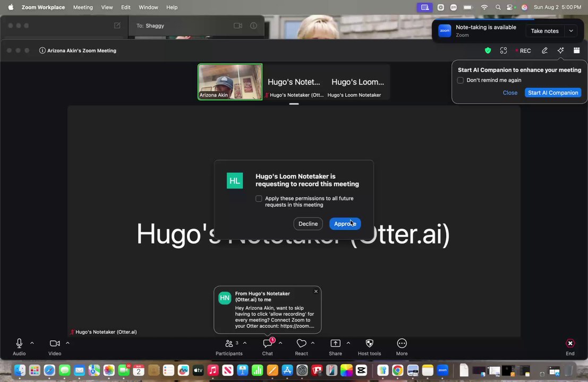Open Safari from the Dock
Viewport: 588px width, 382px height.
[49, 370]
